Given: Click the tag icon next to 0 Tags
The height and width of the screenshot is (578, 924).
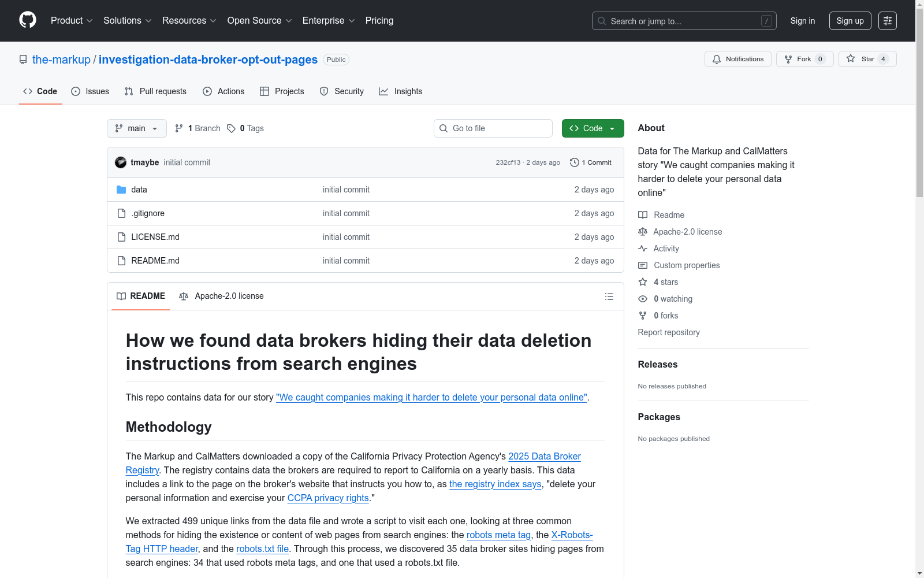Looking at the screenshot, I should click(231, 128).
